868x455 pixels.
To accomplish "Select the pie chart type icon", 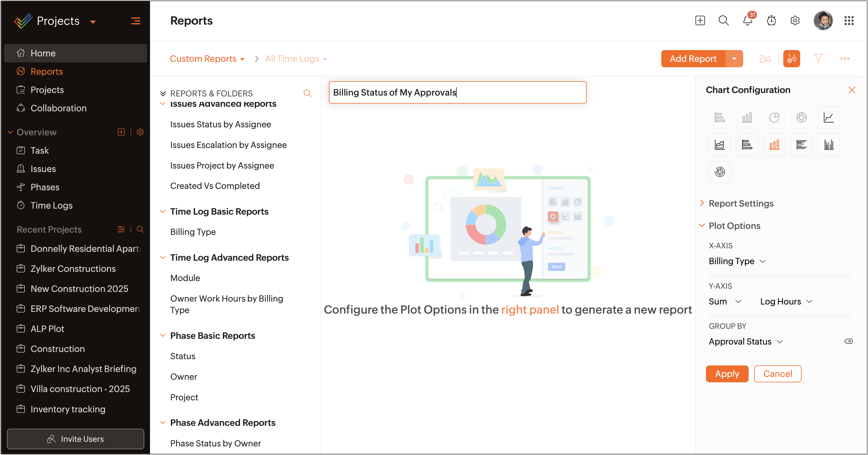I will (774, 118).
